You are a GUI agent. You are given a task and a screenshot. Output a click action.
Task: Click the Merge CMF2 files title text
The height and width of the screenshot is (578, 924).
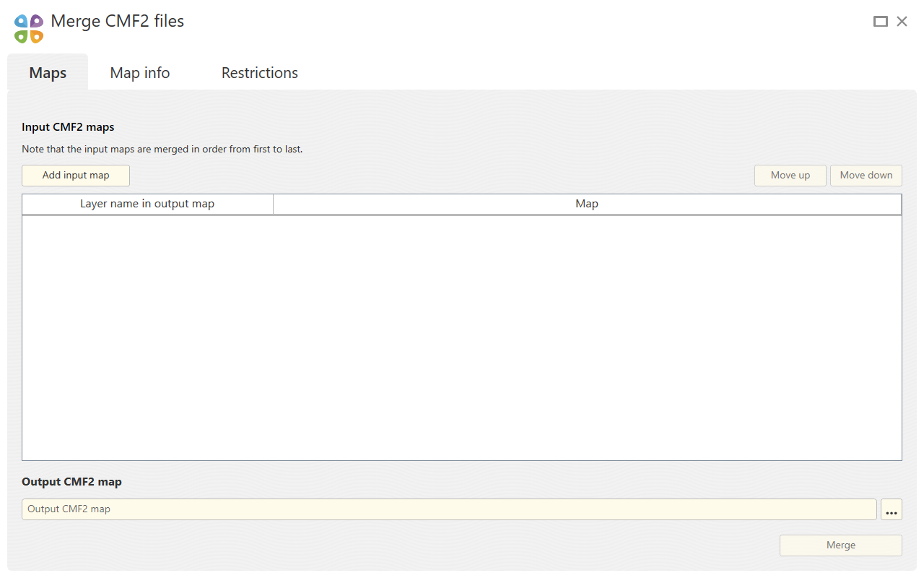pyautogui.click(x=118, y=22)
